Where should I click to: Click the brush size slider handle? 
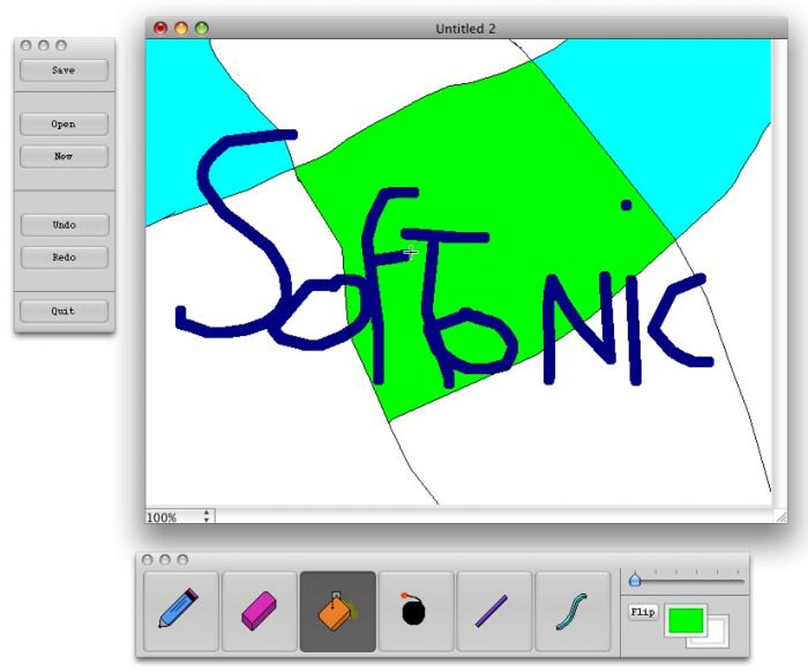635,580
